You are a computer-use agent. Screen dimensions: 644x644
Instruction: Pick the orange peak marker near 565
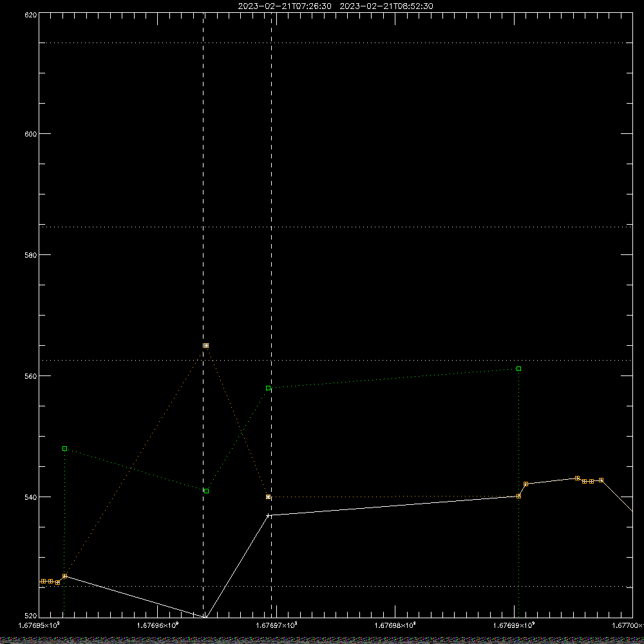(x=206, y=346)
